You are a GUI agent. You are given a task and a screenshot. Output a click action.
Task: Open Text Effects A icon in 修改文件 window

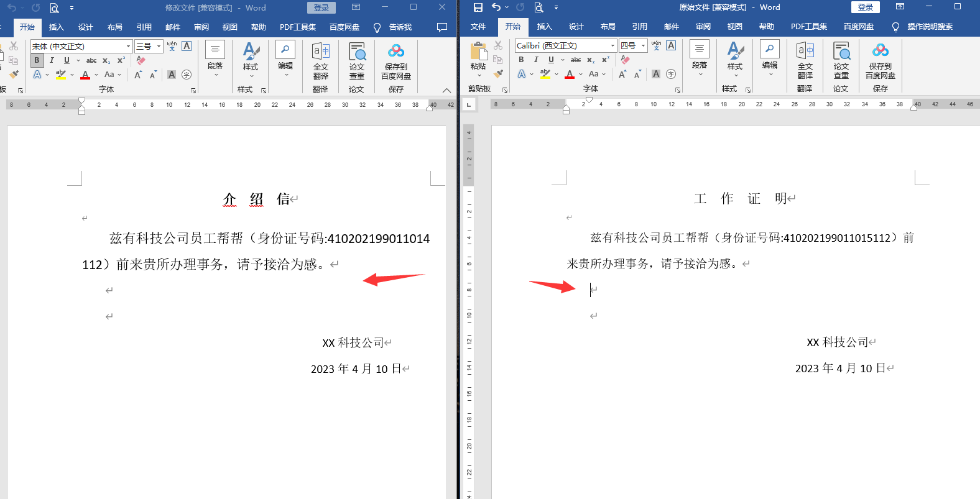tap(37, 75)
